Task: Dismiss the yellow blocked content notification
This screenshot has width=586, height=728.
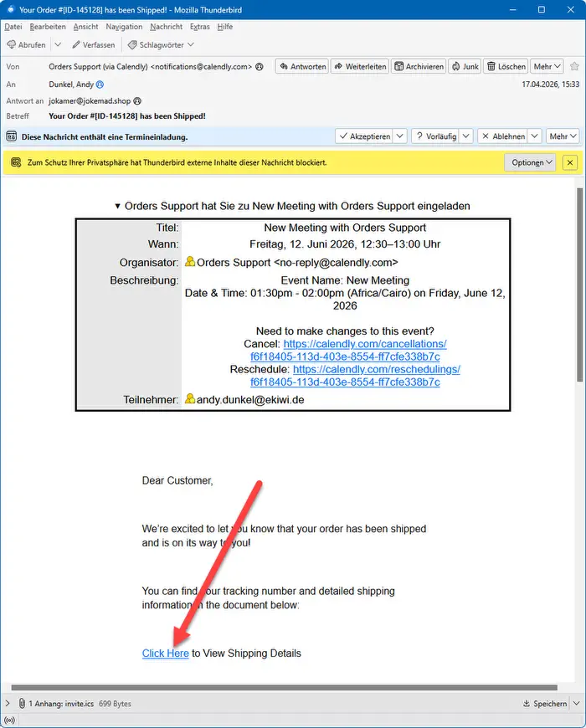Action: (570, 162)
